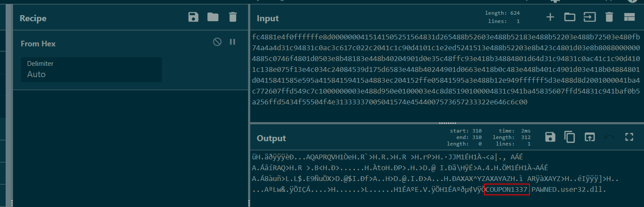Click the input lines 1 indicator
Viewport: 644px width, 207px height.
(x=504, y=21)
